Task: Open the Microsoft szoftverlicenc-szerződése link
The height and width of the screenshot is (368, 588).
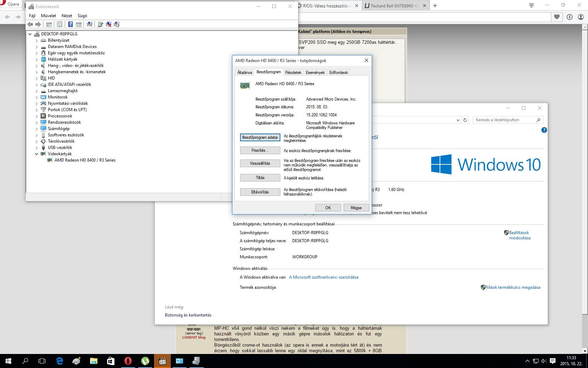Action: click(324, 277)
